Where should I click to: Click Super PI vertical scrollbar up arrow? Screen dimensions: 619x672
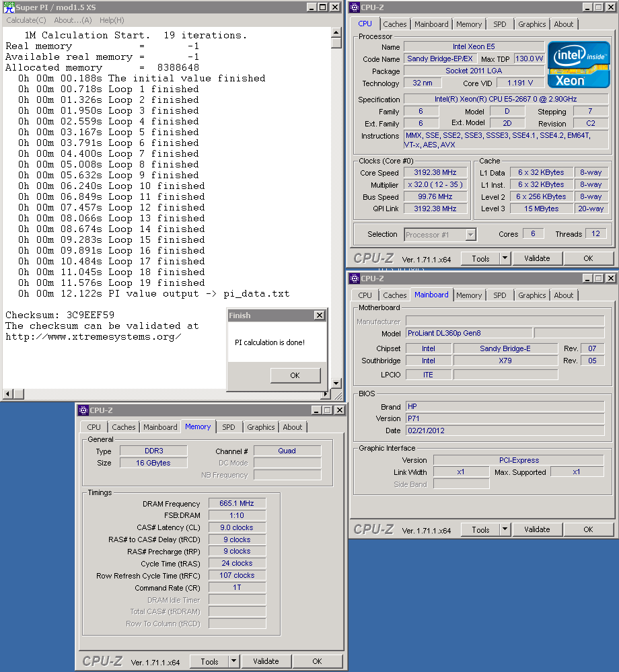click(x=336, y=32)
